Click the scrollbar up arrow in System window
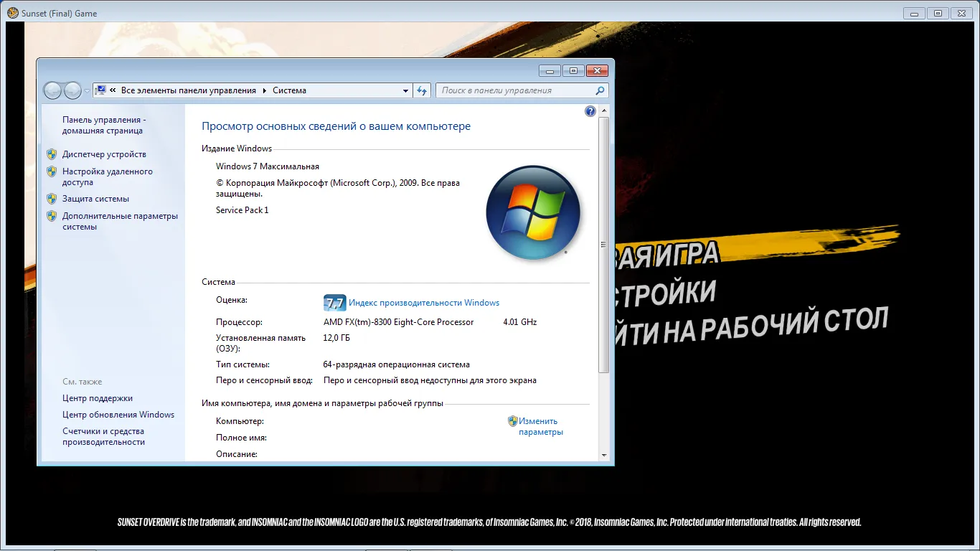Image resolution: width=980 pixels, height=551 pixels. pos(603,111)
